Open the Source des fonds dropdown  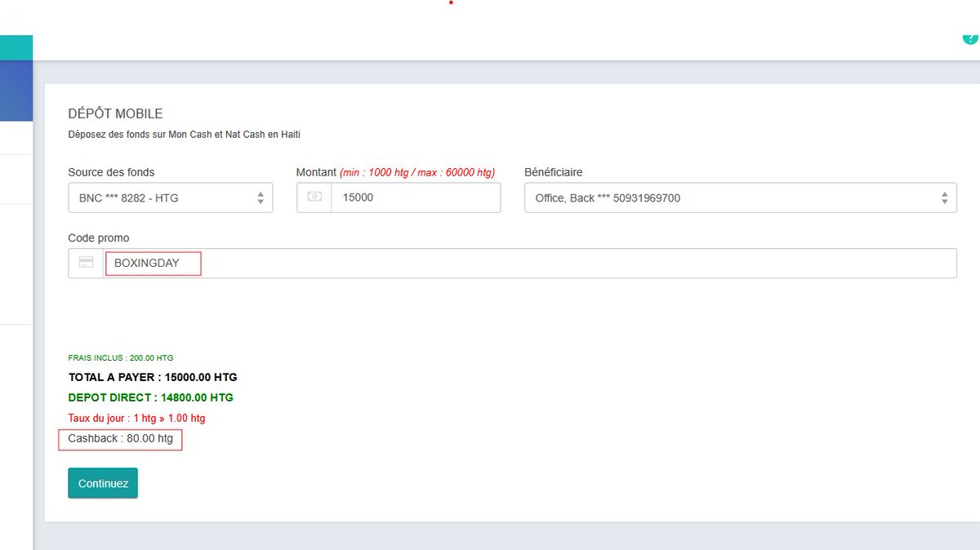[x=170, y=197]
